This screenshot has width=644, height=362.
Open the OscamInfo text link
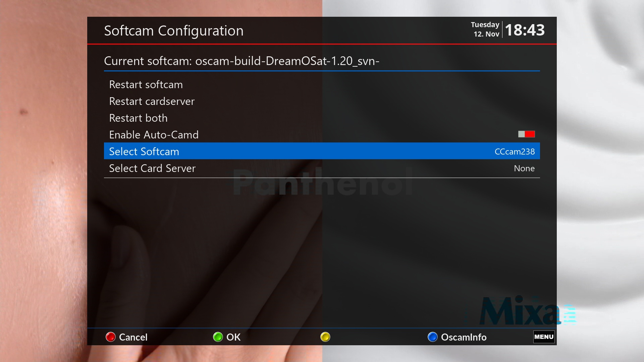pos(464,337)
